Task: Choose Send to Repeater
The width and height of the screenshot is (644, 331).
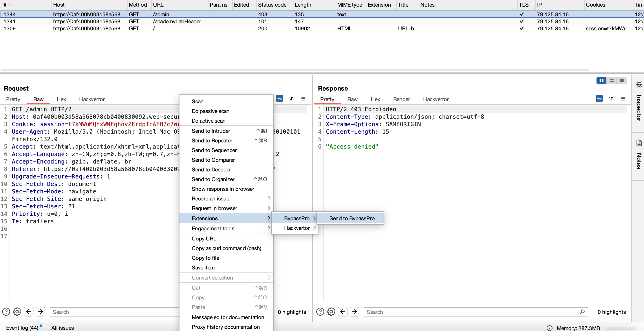Action: click(x=226, y=140)
